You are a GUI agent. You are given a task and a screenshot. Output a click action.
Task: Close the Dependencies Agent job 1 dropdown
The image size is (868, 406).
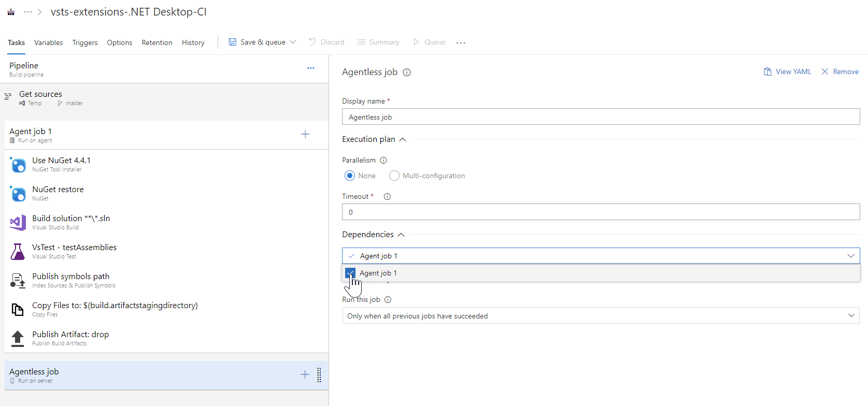(x=851, y=256)
